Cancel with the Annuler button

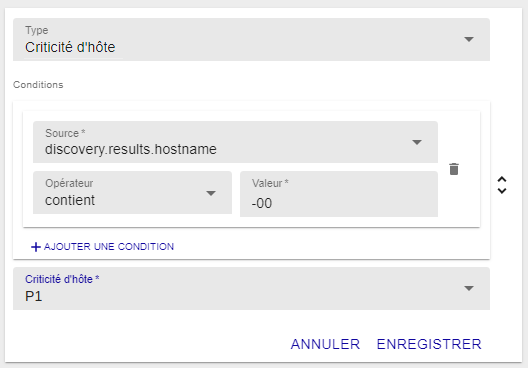coord(325,344)
